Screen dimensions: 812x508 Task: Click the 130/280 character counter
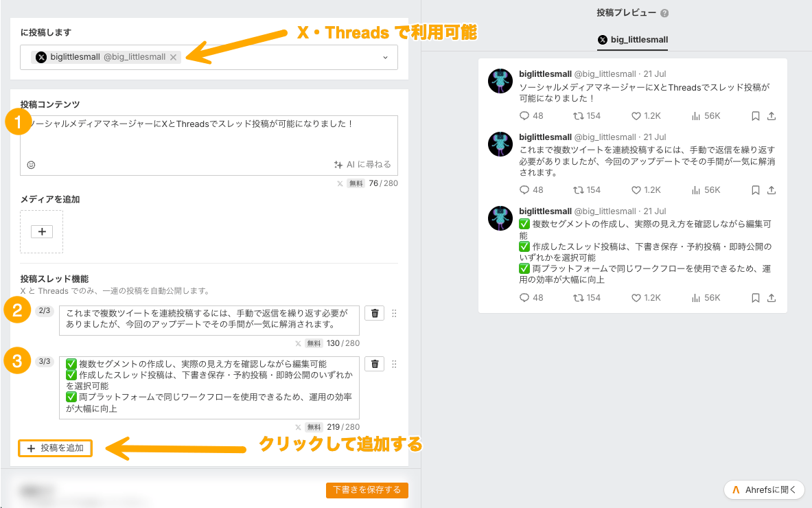(x=343, y=343)
